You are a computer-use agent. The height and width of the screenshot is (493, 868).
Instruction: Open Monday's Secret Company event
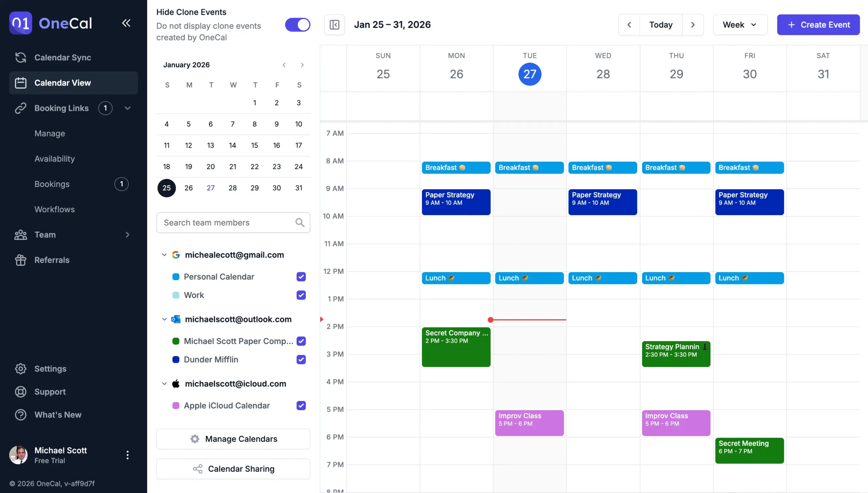pos(456,347)
